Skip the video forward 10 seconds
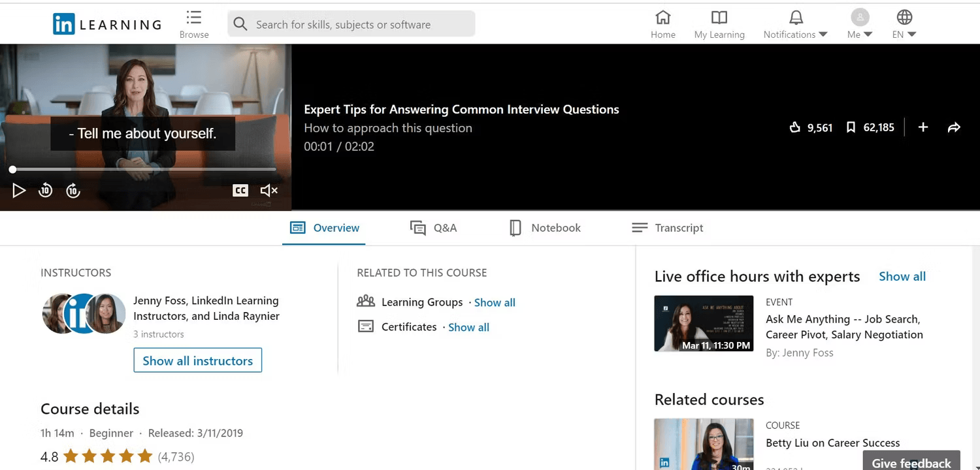This screenshot has height=470, width=980. coord(73,191)
